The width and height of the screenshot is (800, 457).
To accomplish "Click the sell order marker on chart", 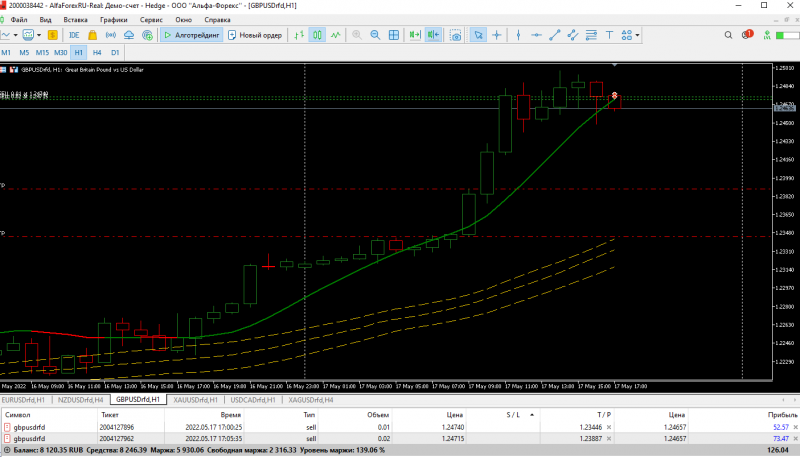I will [x=614, y=95].
